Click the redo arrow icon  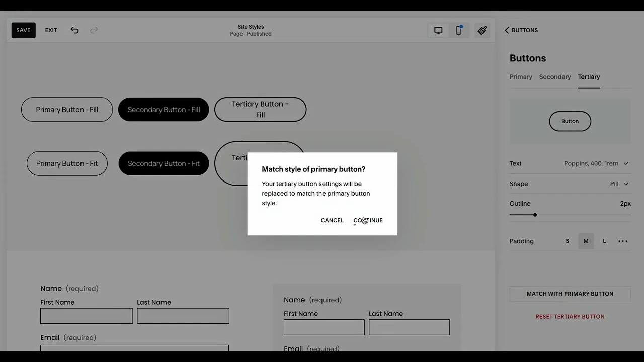pos(94,30)
